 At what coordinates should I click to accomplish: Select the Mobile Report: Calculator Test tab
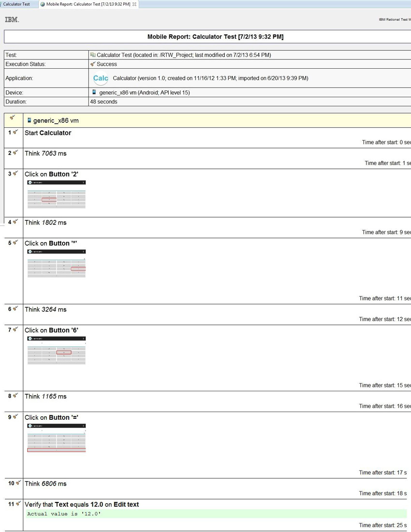[x=88, y=4]
